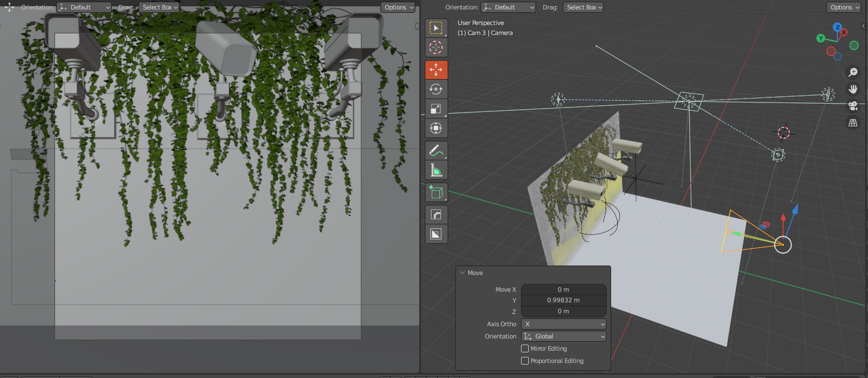The height and width of the screenshot is (378, 868).
Task: Open the Global orientation dropdown in Move panel
Action: pos(563,336)
